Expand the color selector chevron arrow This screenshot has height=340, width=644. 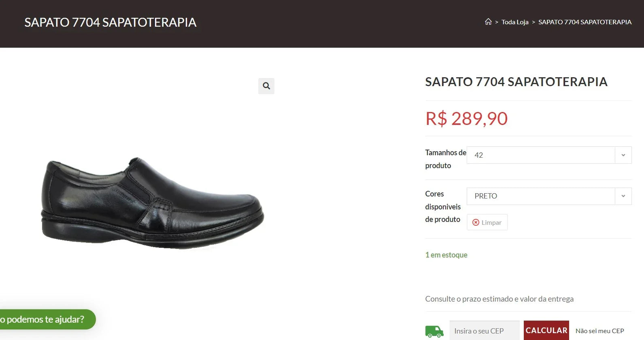point(623,196)
